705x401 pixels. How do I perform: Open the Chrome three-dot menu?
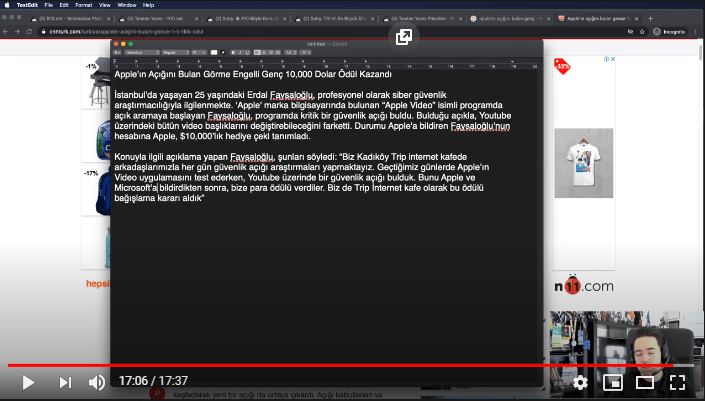696,32
